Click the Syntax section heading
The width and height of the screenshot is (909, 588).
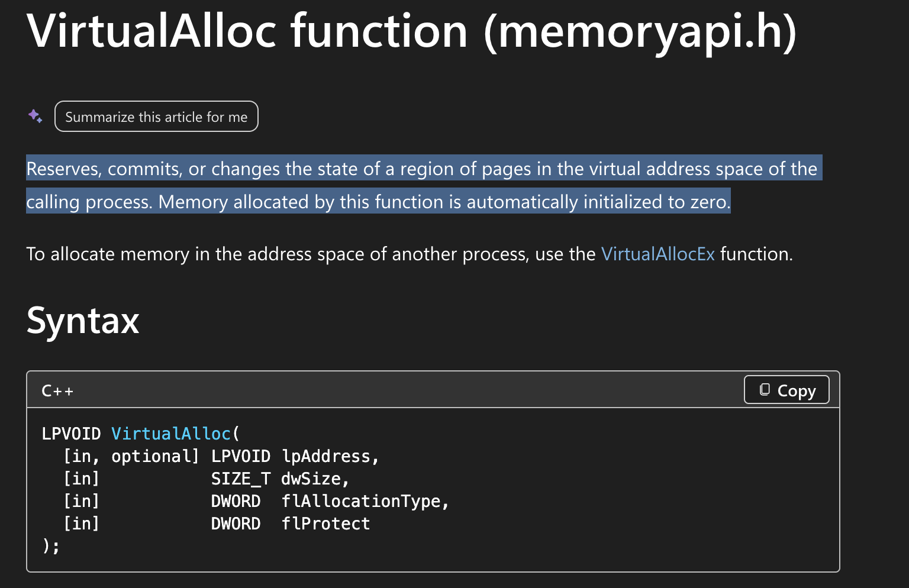point(83,320)
